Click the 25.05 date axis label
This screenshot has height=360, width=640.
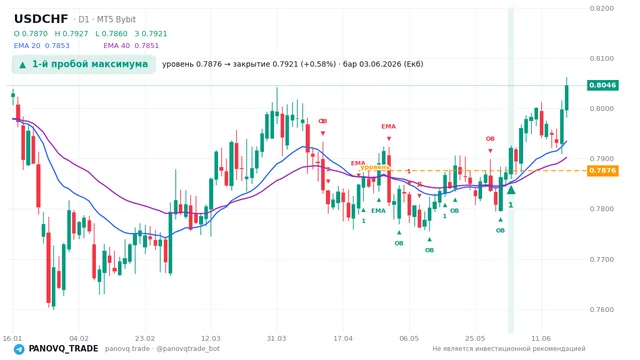[x=475, y=338]
